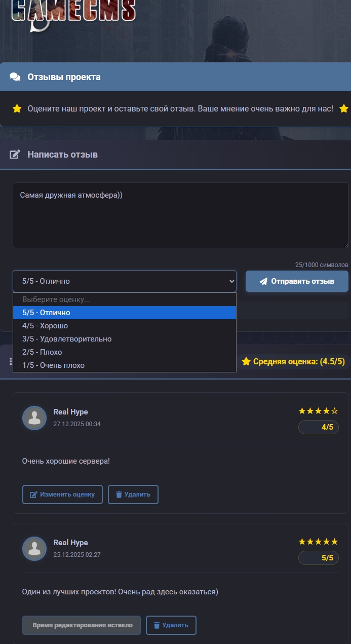Choose 1/5 - Очень плохо from the list
Viewport: 351px width, 644px height.
click(x=124, y=365)
